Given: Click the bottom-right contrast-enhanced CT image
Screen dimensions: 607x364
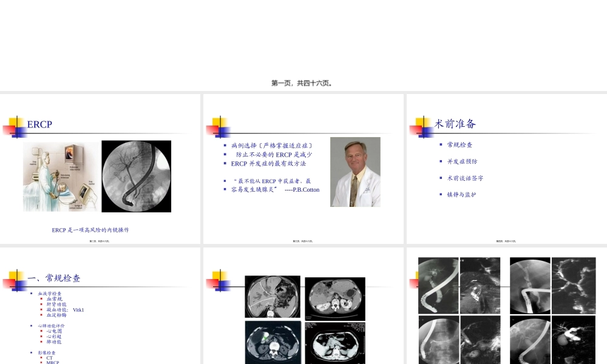Looking at the screenshot, I should tap(334, 342).
